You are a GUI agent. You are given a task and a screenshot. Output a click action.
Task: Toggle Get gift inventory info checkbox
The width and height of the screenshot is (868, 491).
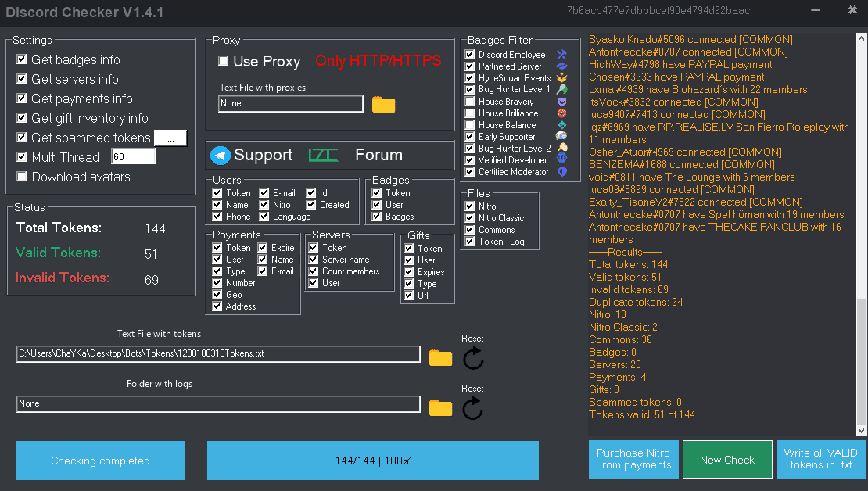pos(22,118)
